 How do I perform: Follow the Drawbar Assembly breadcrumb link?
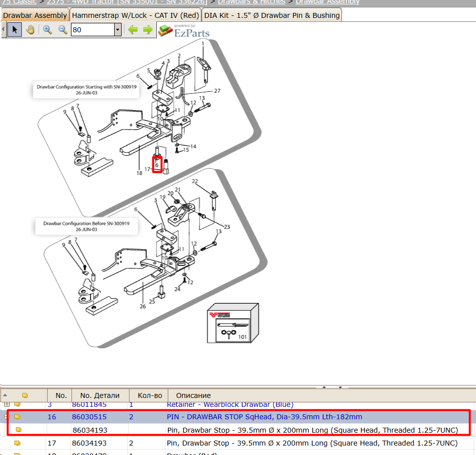tap(328, 2)
